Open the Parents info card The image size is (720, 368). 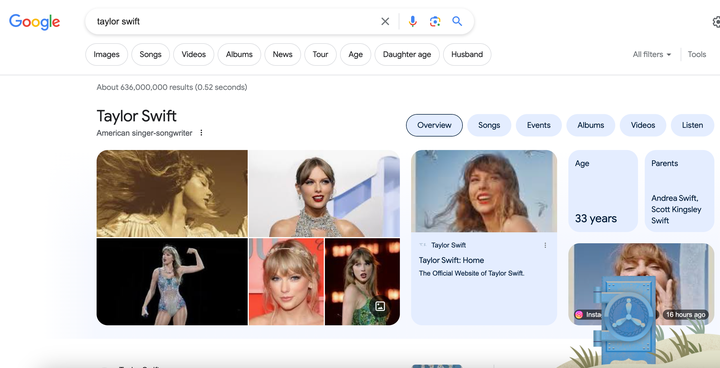pyautogui.click(x=680, y=191)
